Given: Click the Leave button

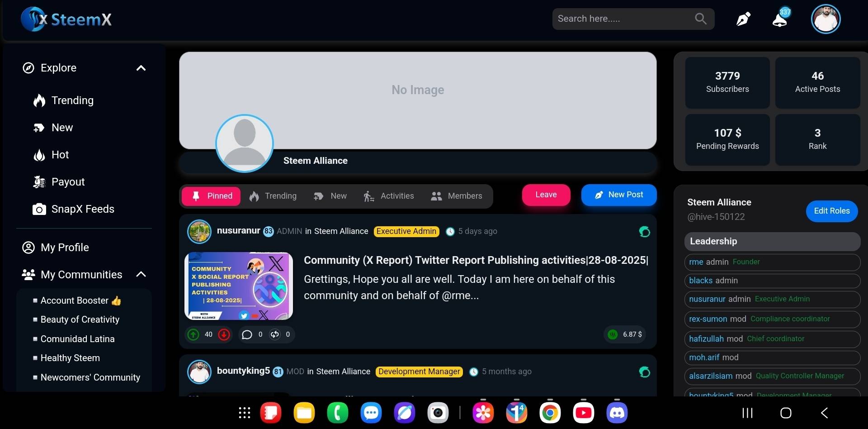Looking at the screenshot, I should 546,195.
